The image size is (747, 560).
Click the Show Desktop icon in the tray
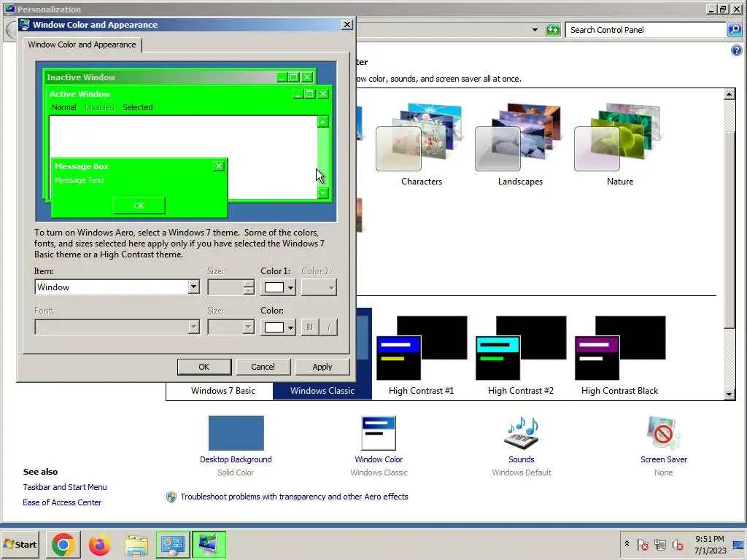[x=738, y=544]
